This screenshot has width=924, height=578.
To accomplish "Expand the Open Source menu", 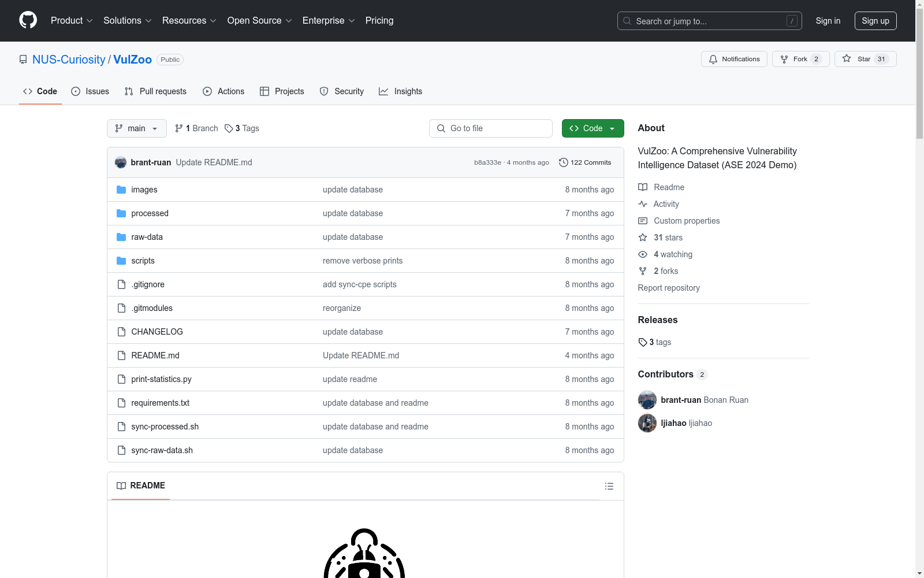I will tap(260, 20).
